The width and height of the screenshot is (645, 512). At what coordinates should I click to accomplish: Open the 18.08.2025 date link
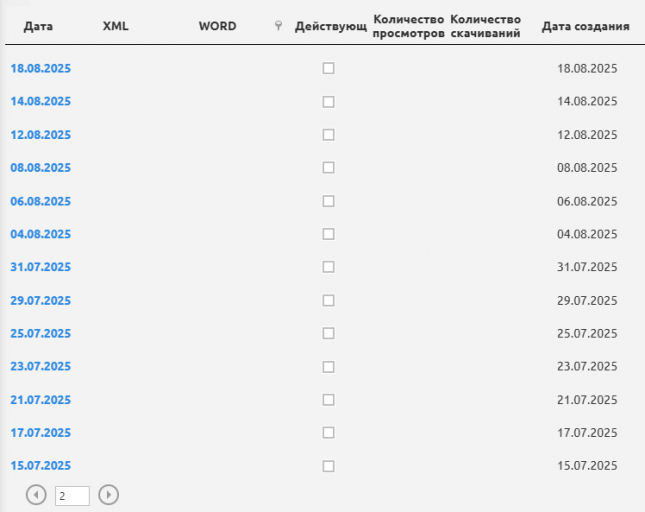pos(41,68)
